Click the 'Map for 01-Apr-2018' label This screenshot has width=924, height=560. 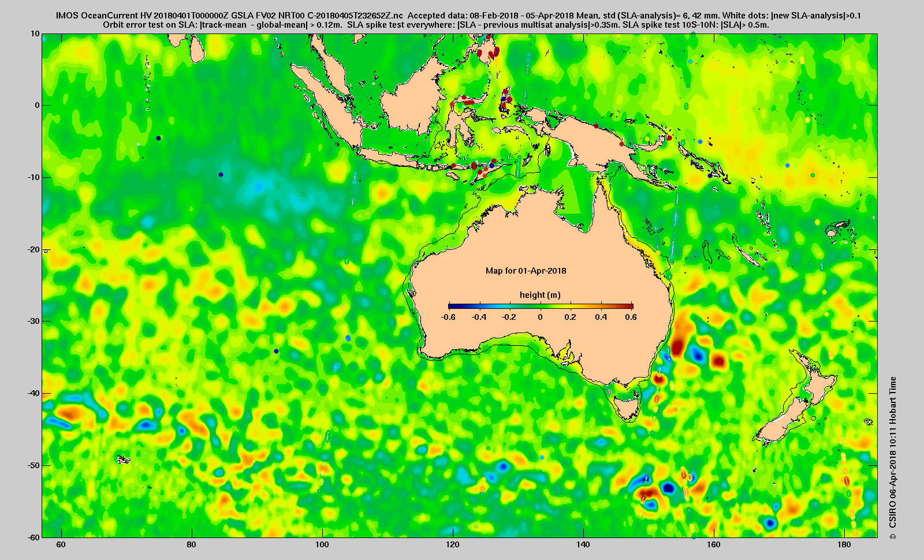(x=526, y=271)
